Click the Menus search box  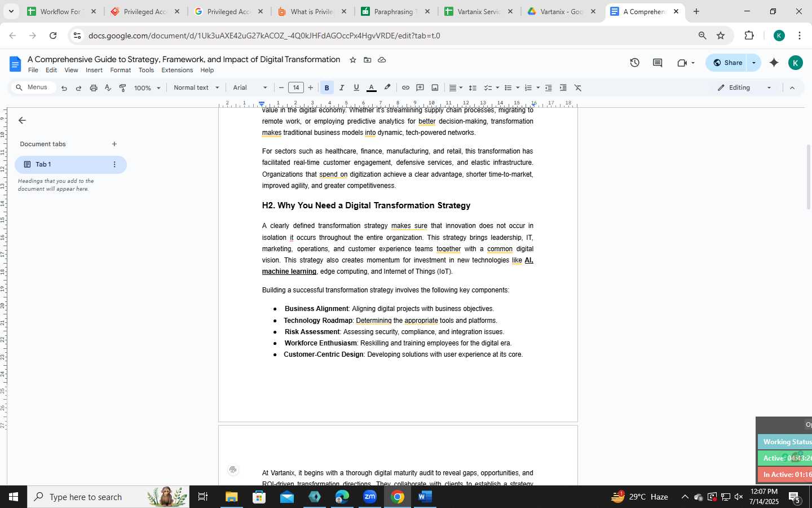[x=33, y=87]
